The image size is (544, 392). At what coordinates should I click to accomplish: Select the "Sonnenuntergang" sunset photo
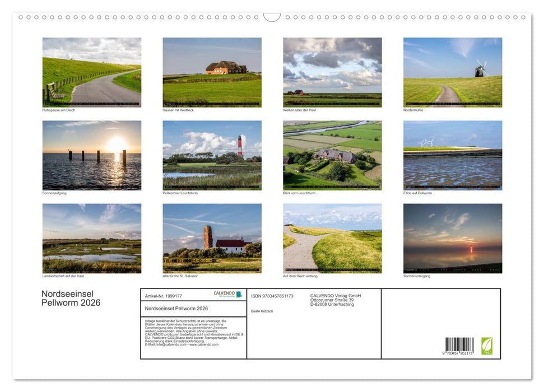[453, 237]
